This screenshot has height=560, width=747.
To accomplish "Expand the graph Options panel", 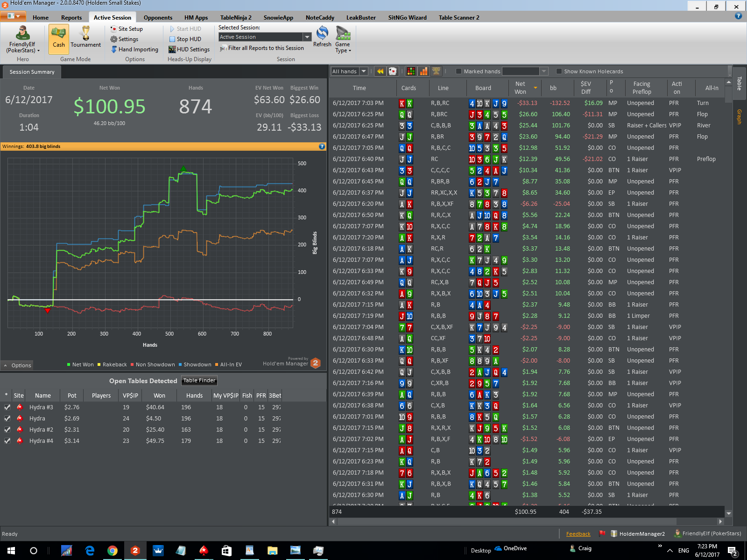I will [18, 365].
